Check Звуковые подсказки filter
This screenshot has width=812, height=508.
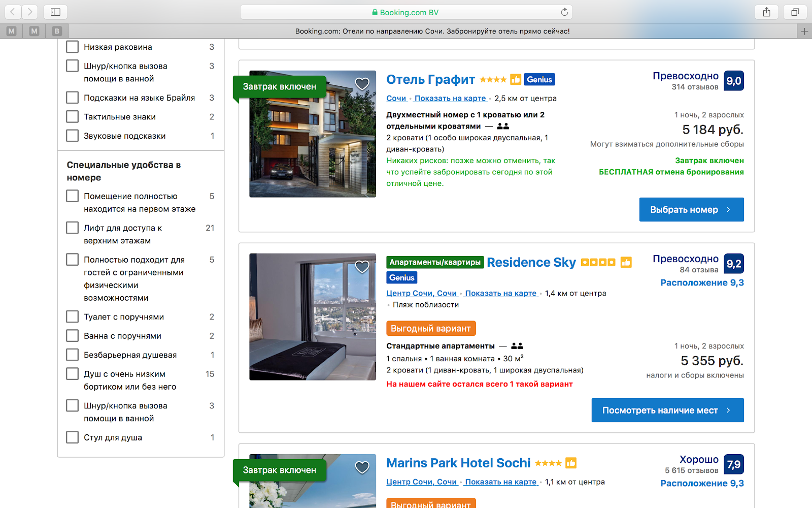73,136
